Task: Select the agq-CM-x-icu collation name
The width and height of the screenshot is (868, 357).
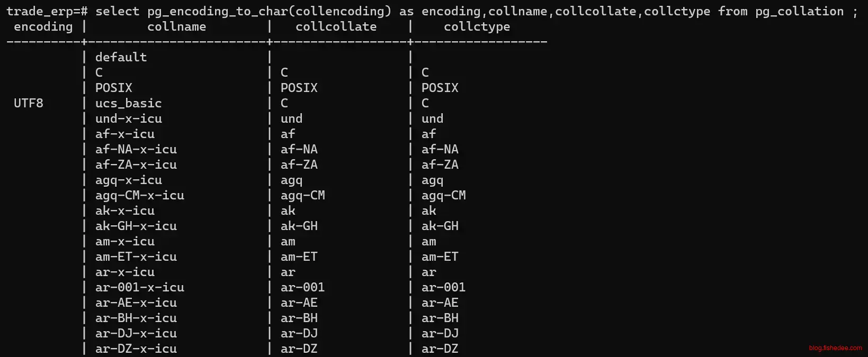Action: (139, 195)
